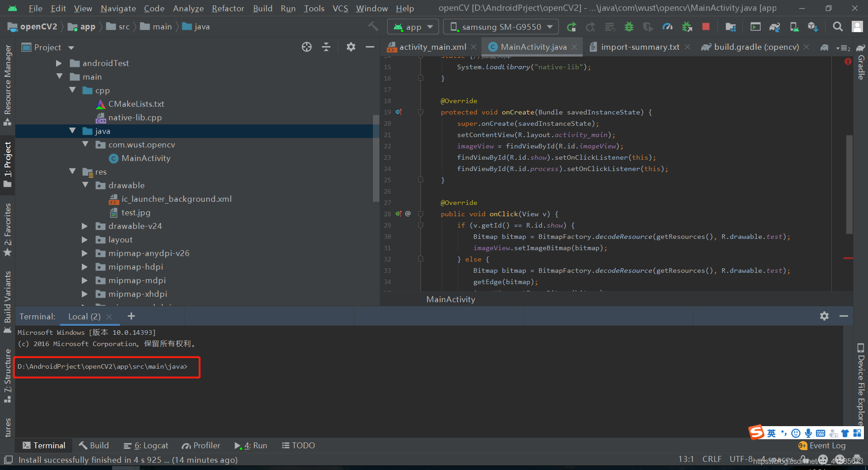868x470 pixels.
Task: Click the override gutter icon on onCreate line
Action: point(399,112)
